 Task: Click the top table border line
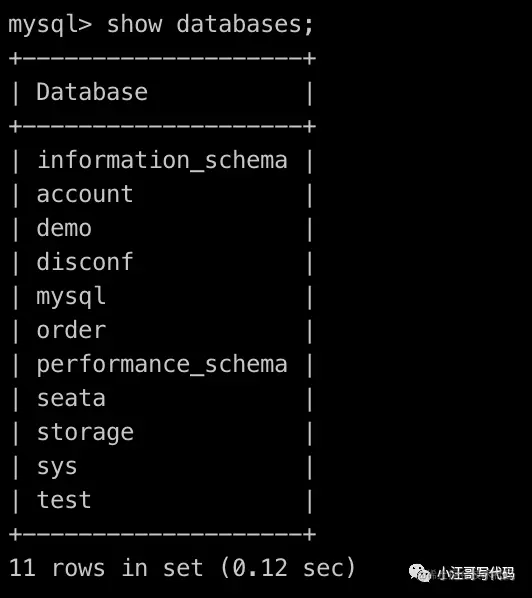pyautogui.click(x=162, y=59)
